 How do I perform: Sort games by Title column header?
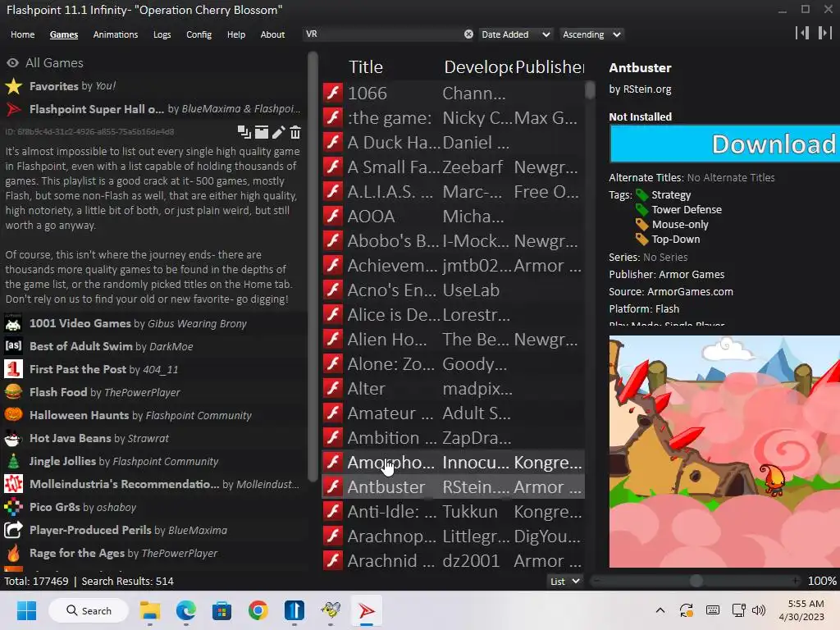pyautogui.click(x=366, y=67)
